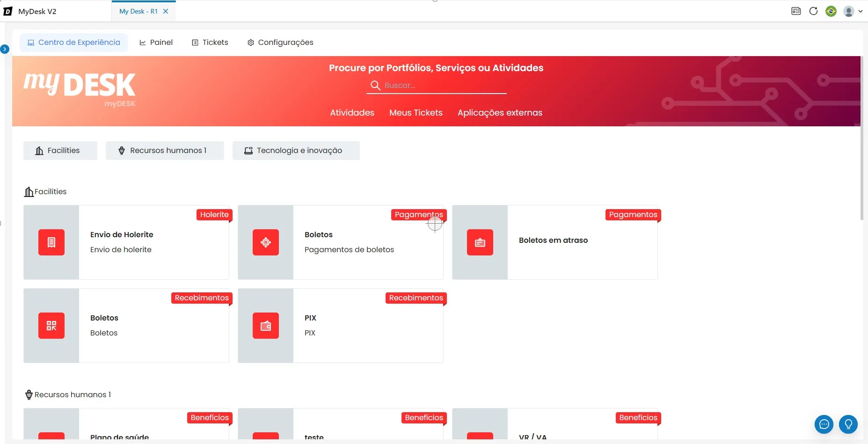Click the Recursos humanos 1 section heading icon
The width and height of the screenshot is (868, 444).
[x=29, y=395]
